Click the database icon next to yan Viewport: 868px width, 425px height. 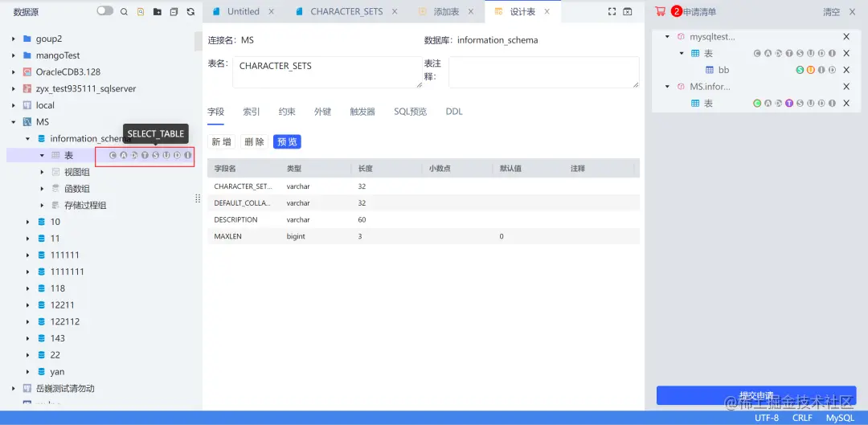coord(41,371)
